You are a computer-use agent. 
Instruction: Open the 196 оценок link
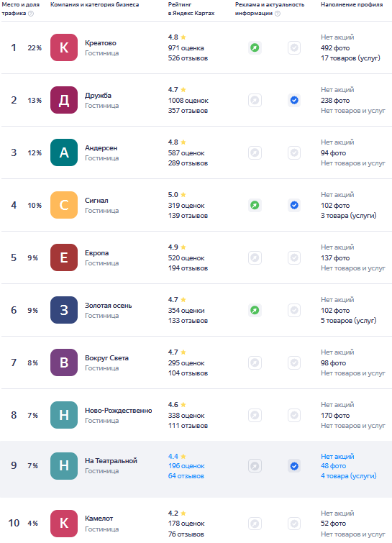pyautogui.click(x=186, y=466)
